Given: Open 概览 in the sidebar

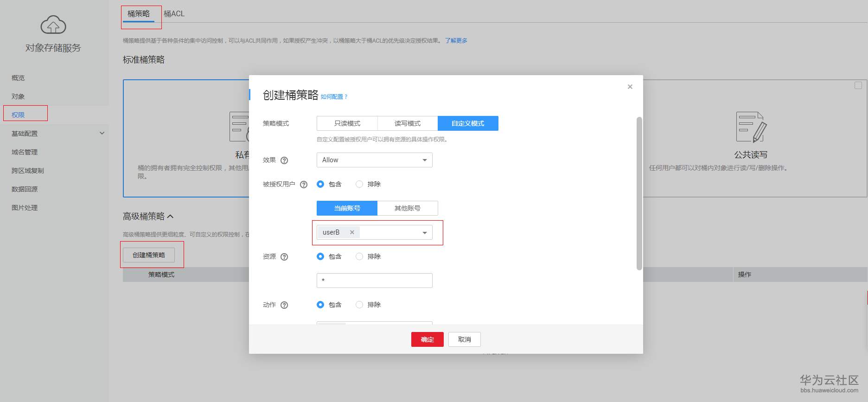Looking at the screenshot, I should point(18,78).
